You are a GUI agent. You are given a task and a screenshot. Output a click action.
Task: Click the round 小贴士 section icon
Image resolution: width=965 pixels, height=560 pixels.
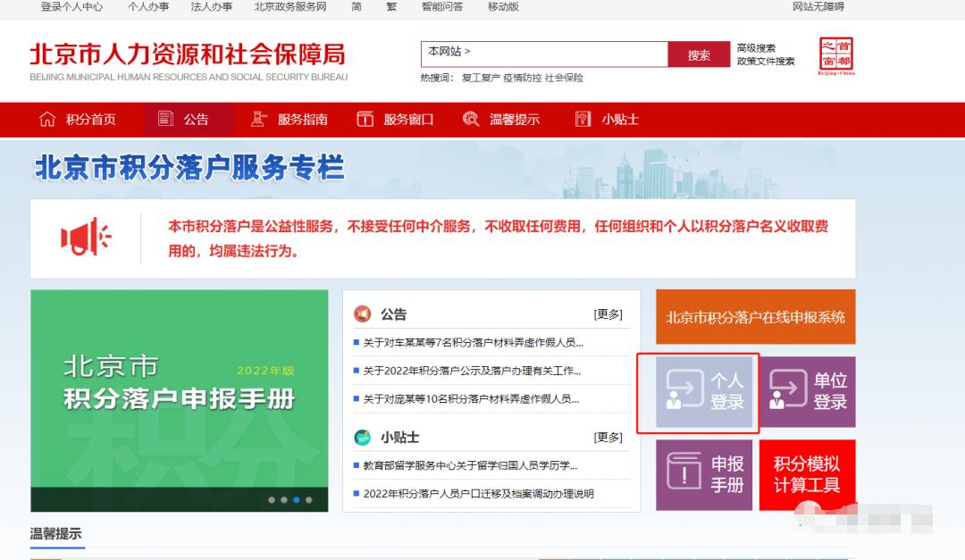[x=363, y=437]
